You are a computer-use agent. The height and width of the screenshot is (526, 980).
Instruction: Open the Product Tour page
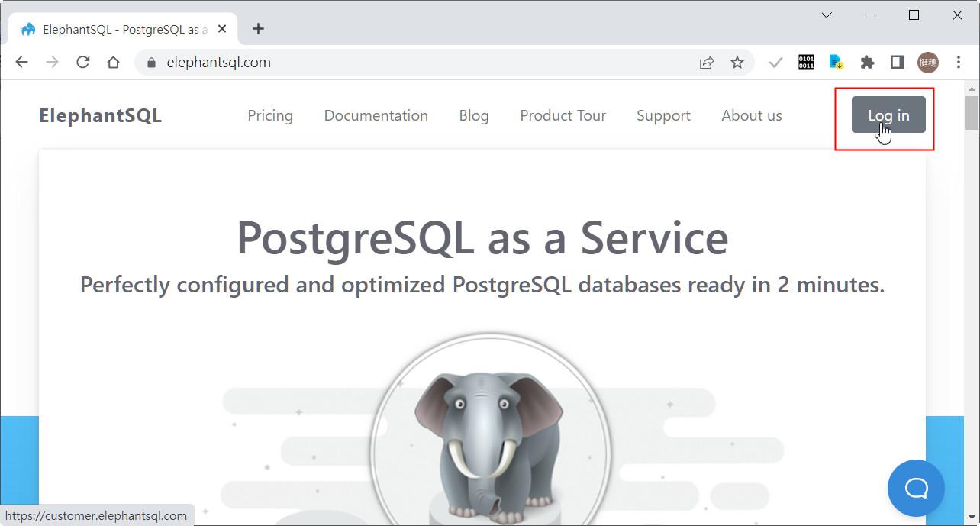563,115
